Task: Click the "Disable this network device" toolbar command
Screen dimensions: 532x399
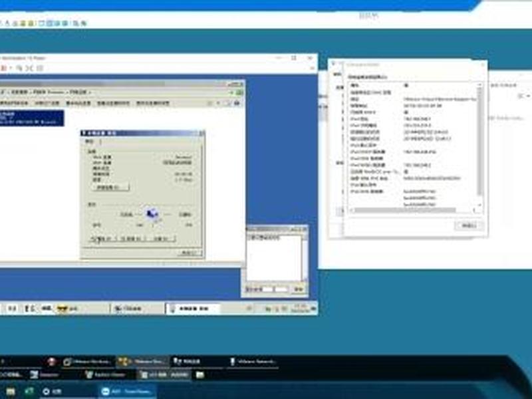Action: click(14, 103)
